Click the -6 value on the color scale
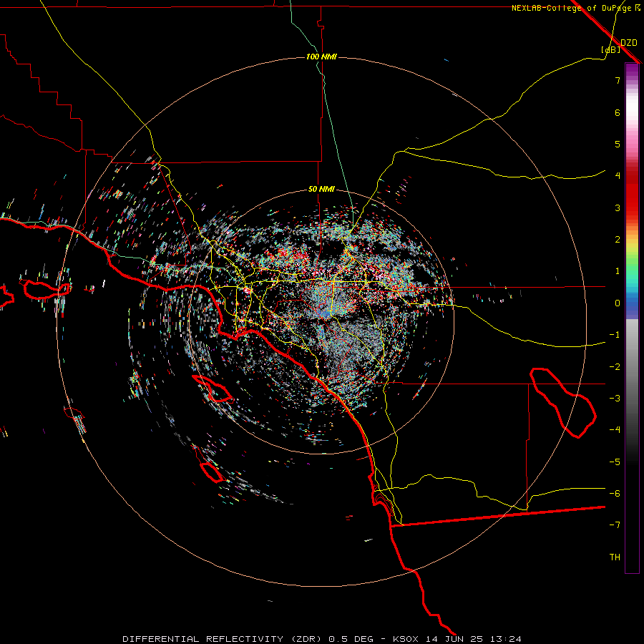The image size is (644, 644). coord(615,494)
